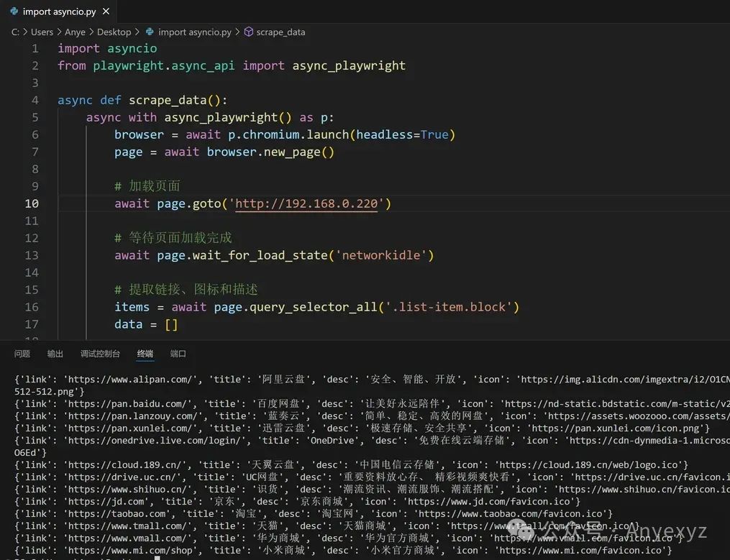730x560 pixels.
Task: Switch to the 端口 panel tab
Action: point(178,354)
